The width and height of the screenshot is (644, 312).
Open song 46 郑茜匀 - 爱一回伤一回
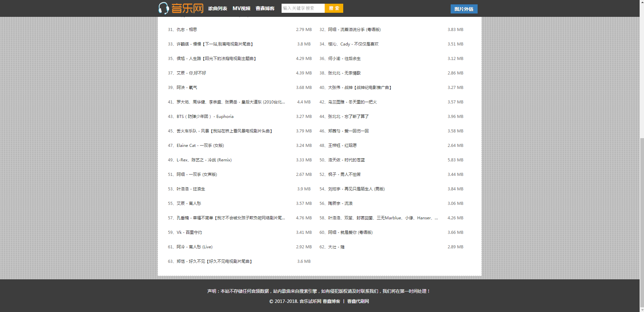(348, 131)
